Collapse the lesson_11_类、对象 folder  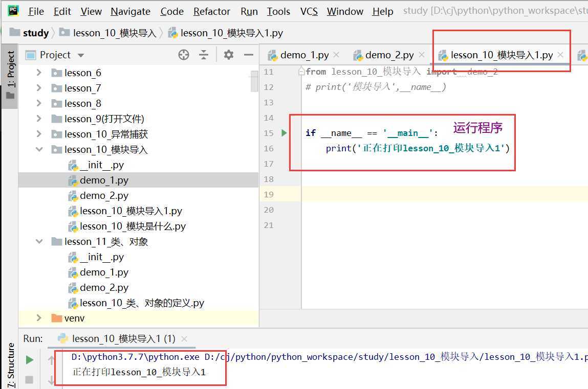[x=39, y=241]
